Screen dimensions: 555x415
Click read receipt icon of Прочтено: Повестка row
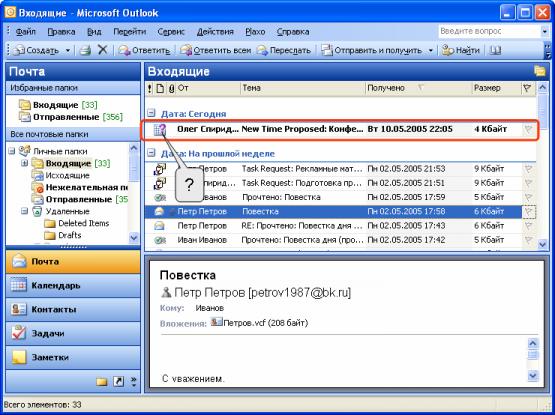160,197
